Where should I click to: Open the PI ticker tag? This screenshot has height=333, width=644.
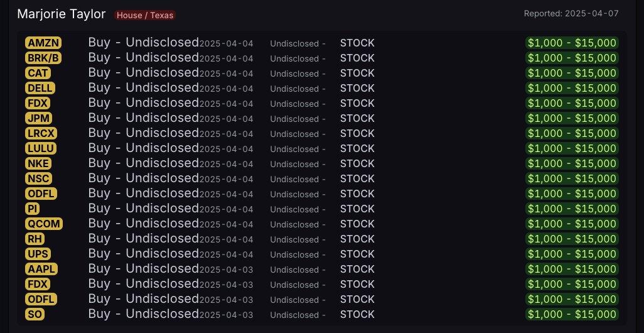33,209
